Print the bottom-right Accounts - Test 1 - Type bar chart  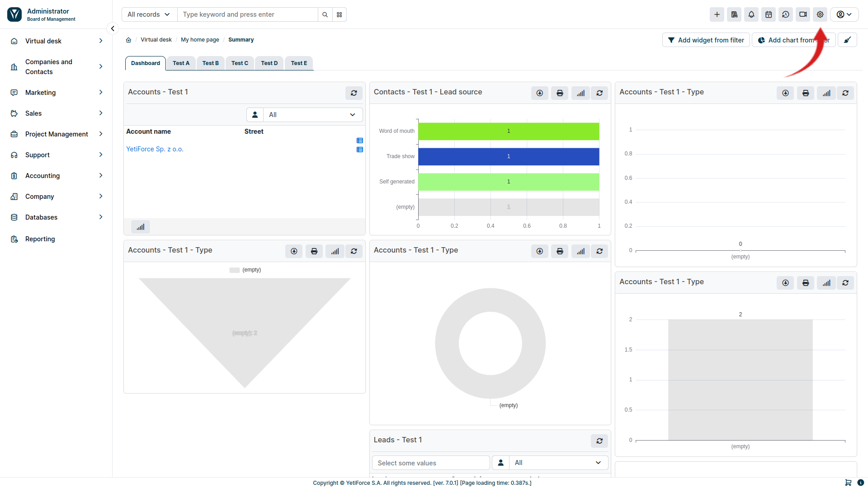coord(806,283)
